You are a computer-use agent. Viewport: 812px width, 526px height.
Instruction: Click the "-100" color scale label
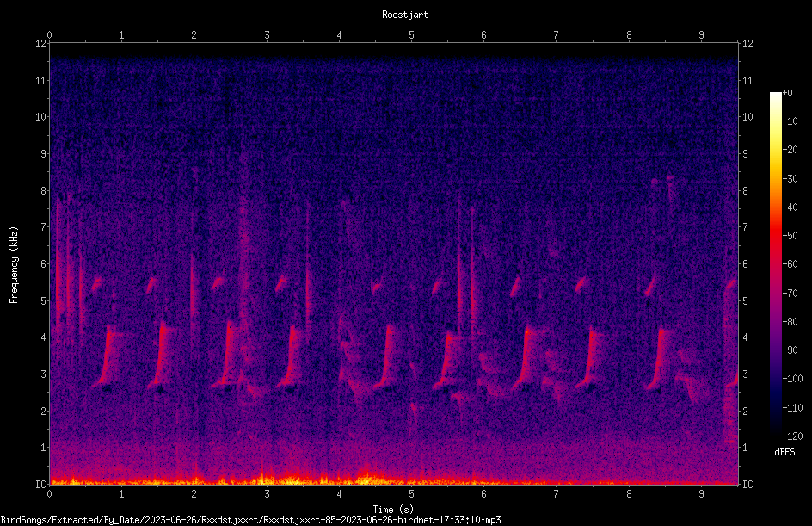click(792, 379)
